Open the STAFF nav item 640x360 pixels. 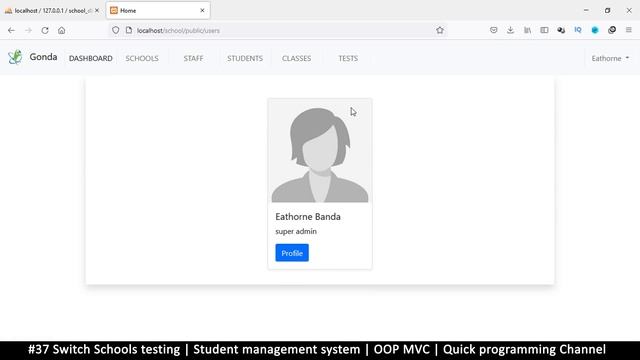(x=193, y=58)
